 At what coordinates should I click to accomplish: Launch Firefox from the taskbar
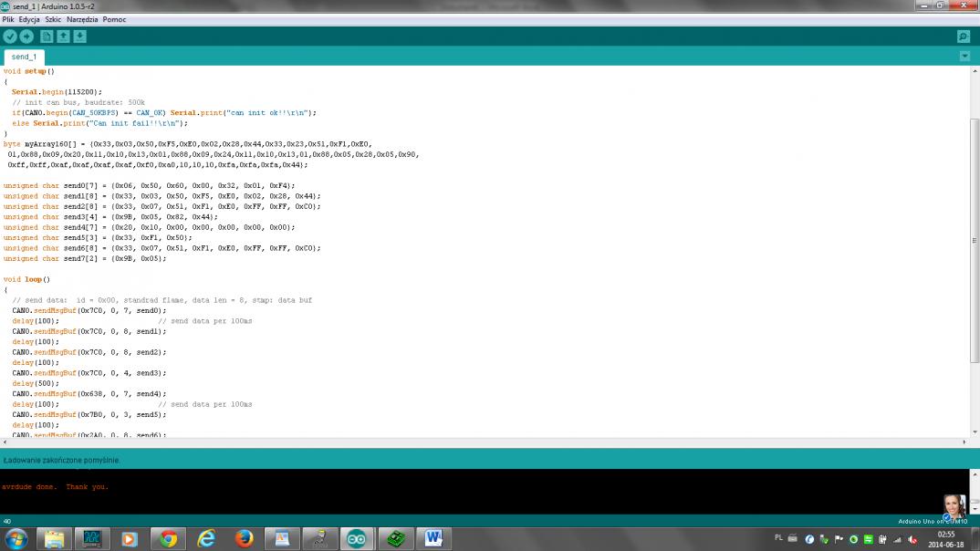[244, 539]
